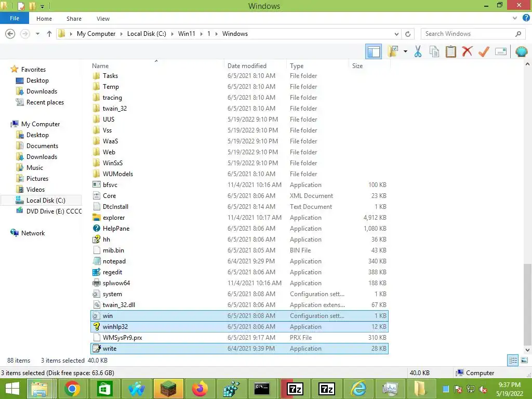Open the address bar history dropdown

coord(396,34)
